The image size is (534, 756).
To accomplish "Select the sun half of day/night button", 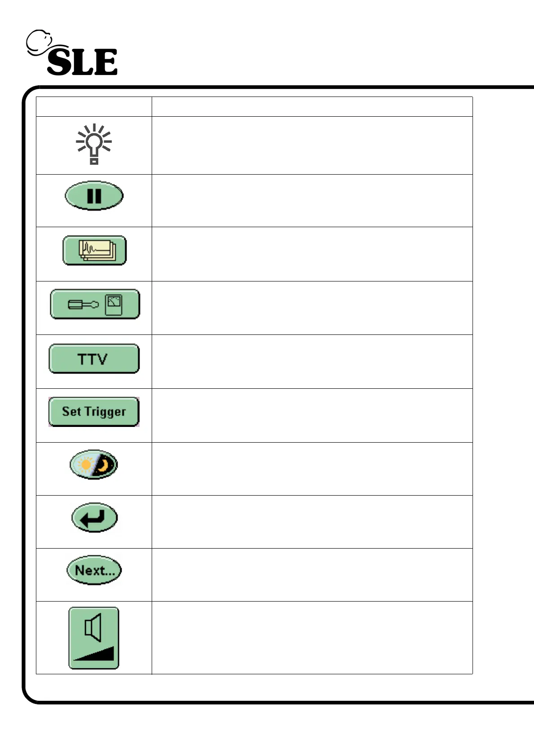I will point(84,465).
